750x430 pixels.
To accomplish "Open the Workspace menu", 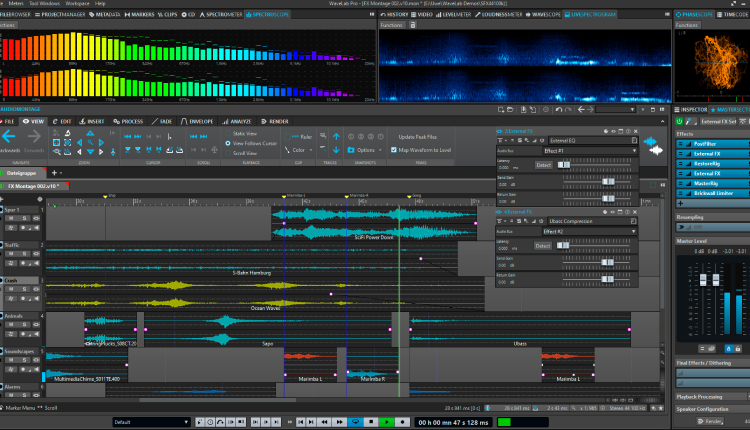I will coord(77,3).
